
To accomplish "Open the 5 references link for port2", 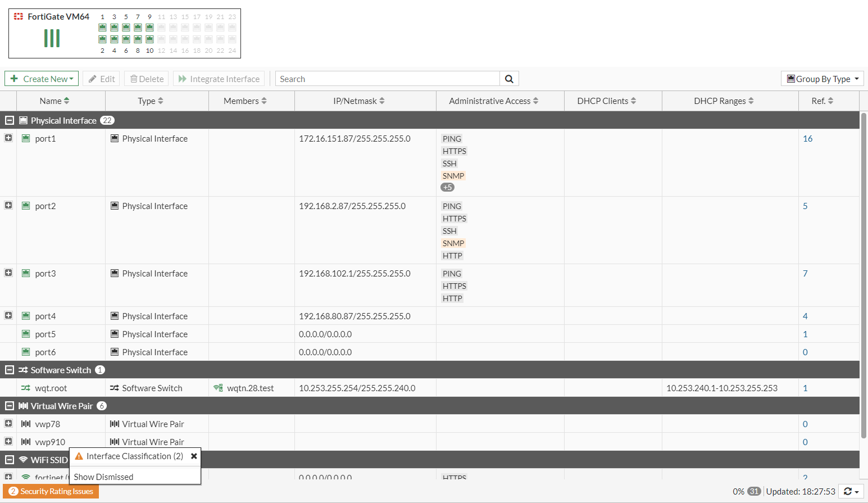I will (x=805, y=206).
